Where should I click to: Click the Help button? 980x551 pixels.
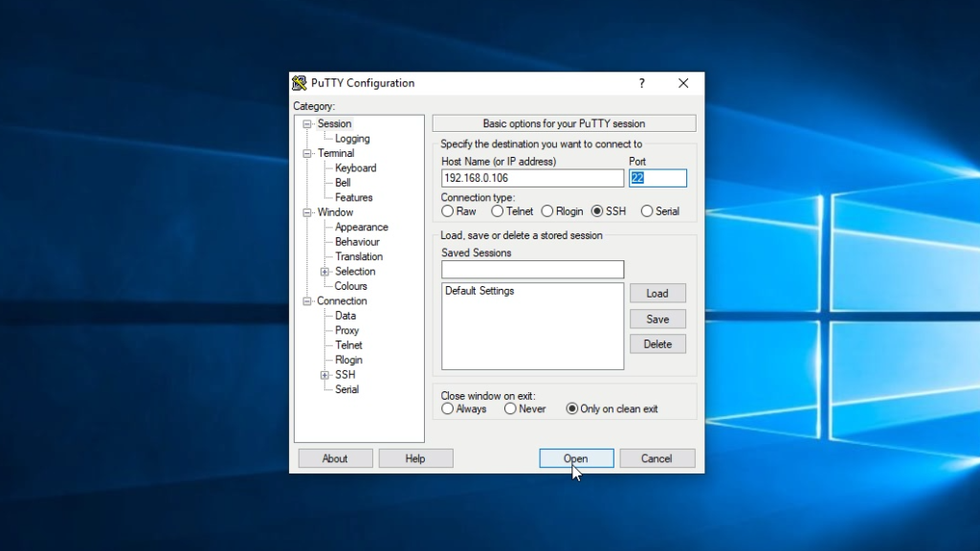click(x=415, y=458)
